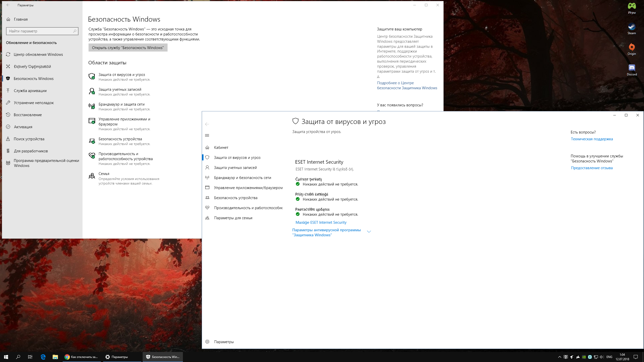Open the Игры desktop folder icon

coord(632,8)
